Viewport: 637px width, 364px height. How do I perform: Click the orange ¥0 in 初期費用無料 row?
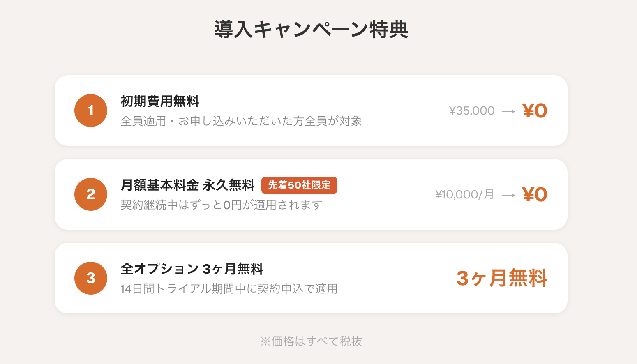(x=535, y=111)
